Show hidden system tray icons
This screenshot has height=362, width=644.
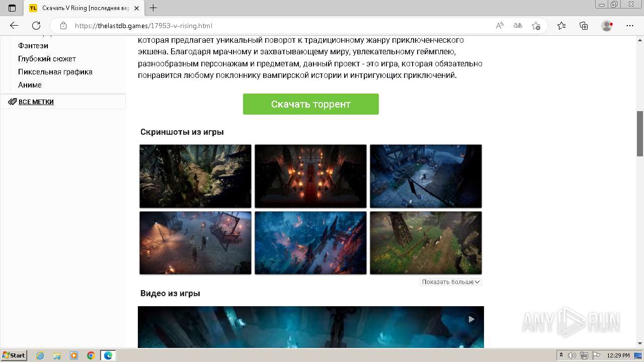click(x=561, y=355)
